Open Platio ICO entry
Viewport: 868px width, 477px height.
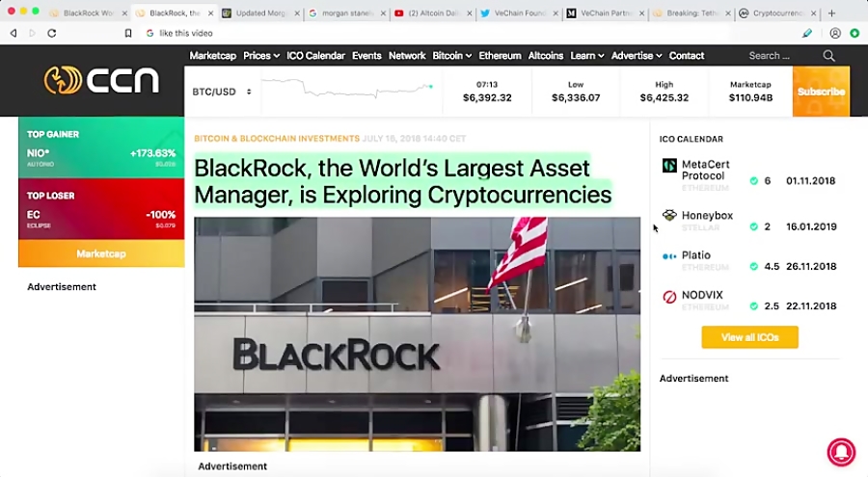click(x=749, y=260)
